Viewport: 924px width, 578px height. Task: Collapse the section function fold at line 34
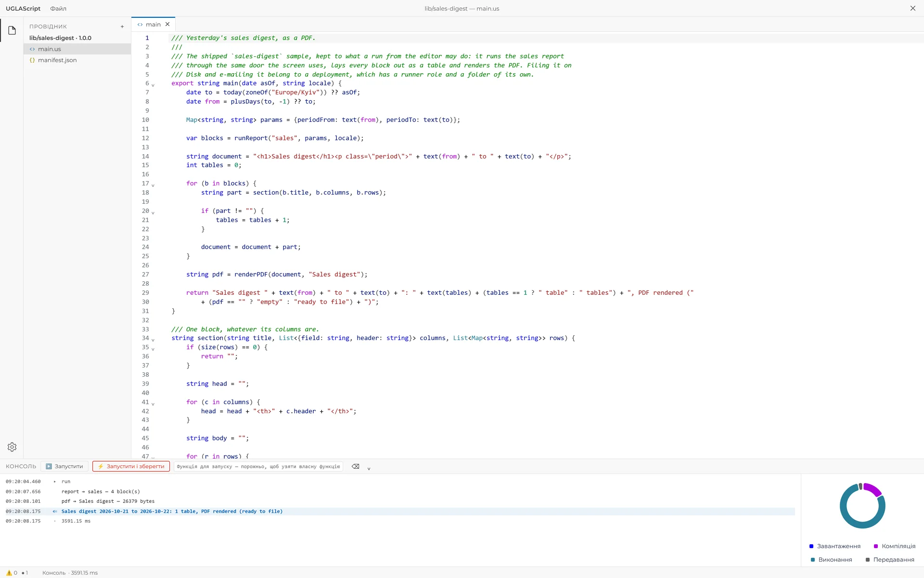[x=153, y=340]
